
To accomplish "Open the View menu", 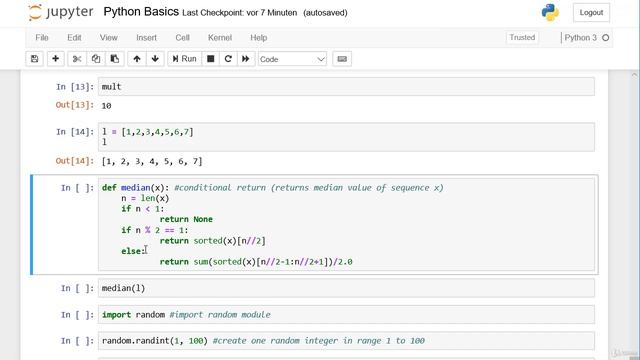I will point(109,38).
